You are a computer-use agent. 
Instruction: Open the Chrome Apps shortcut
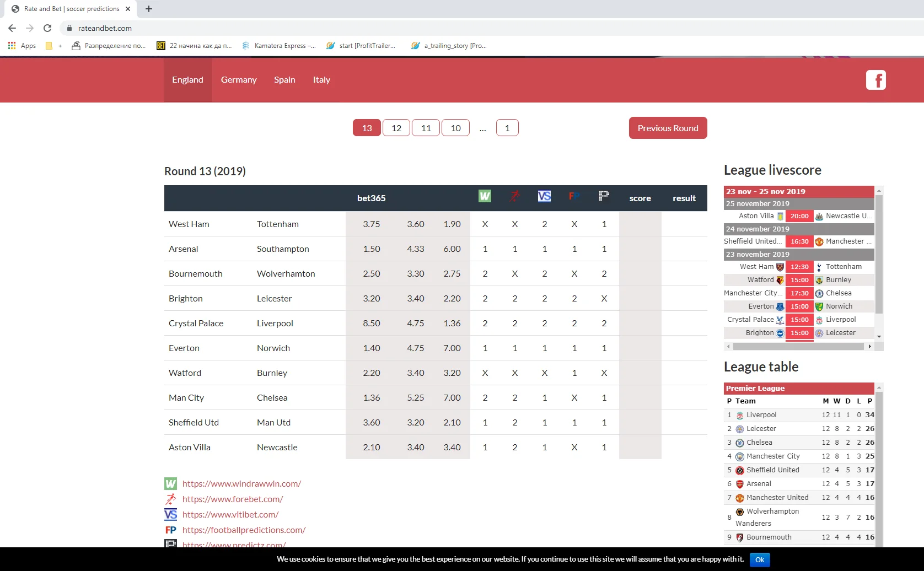click(x=22, y=46)
